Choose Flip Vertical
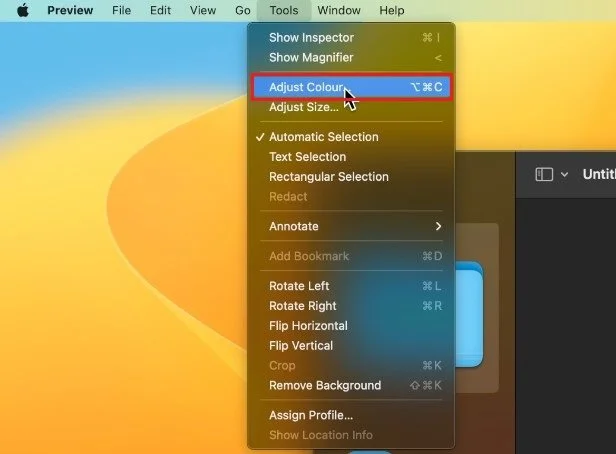 point(352,346)
